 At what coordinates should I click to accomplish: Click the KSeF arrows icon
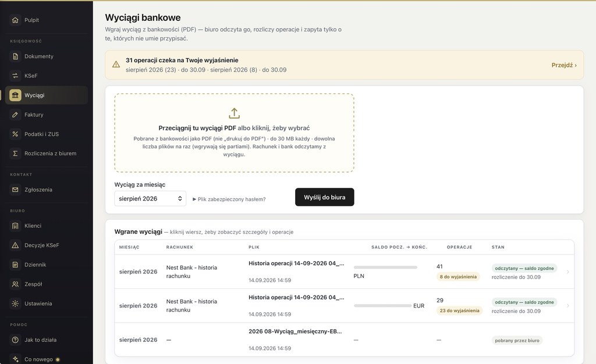point(15,76)
